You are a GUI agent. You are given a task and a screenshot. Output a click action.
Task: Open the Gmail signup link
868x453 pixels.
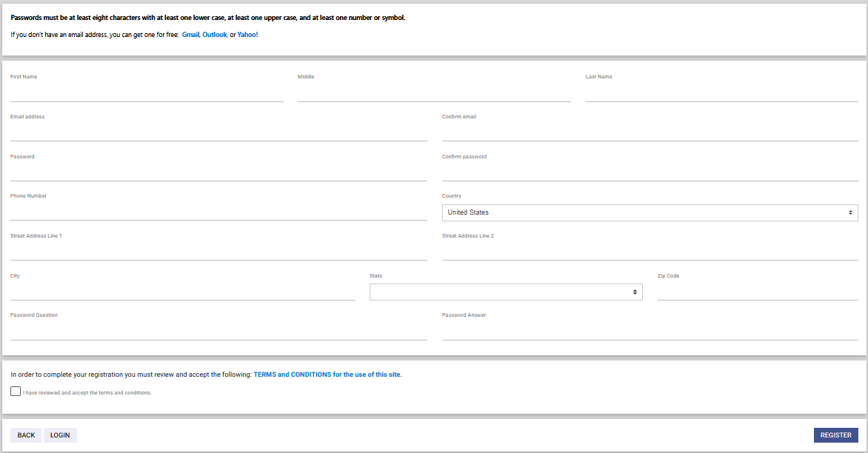(x=190, y=34)
